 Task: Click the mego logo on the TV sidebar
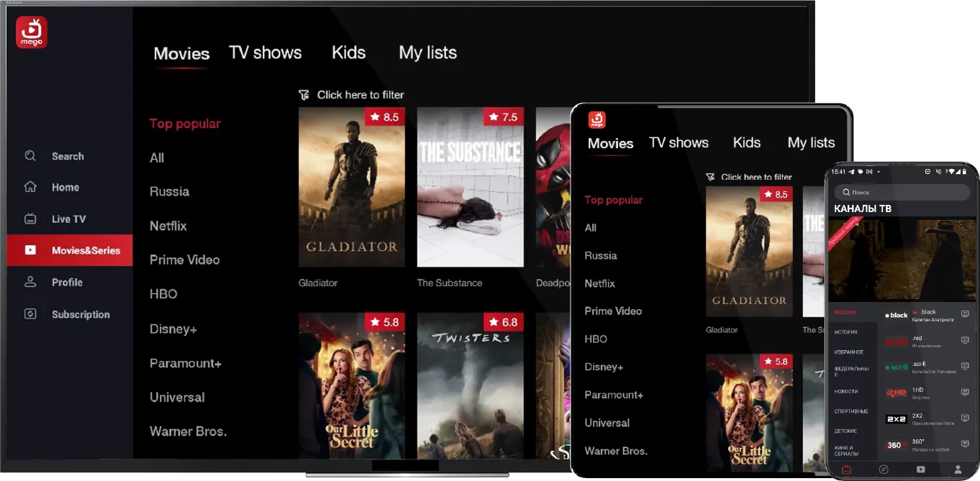[32, 32]
